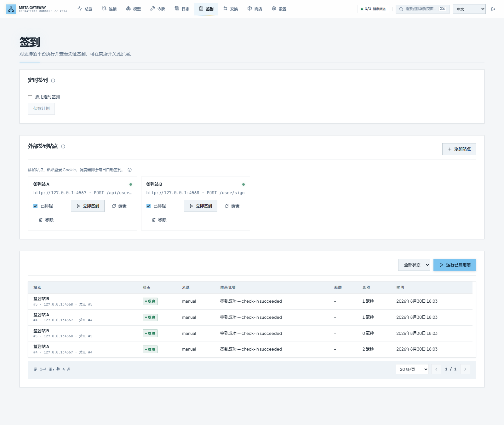Open the 中文 language dropdown

point(469,9)
